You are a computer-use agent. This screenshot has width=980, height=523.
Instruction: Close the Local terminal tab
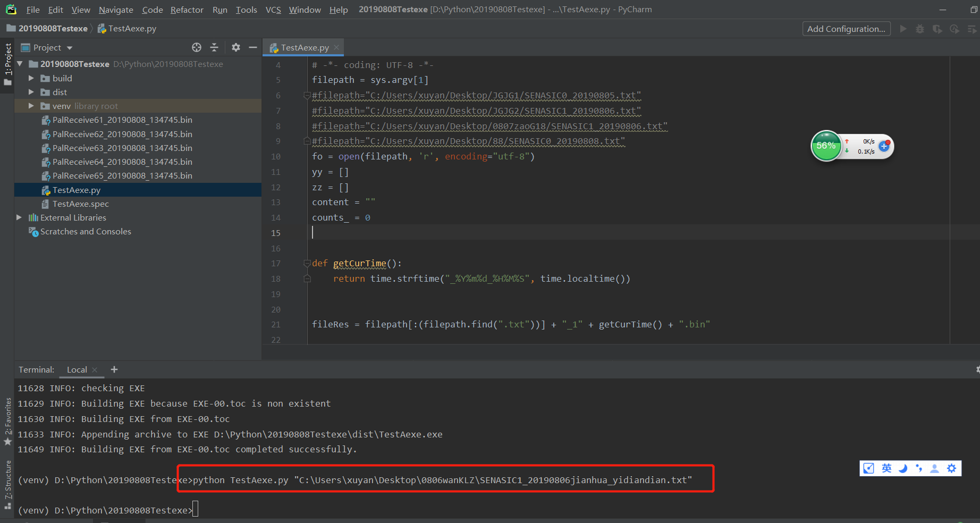(x=95, y=370)
